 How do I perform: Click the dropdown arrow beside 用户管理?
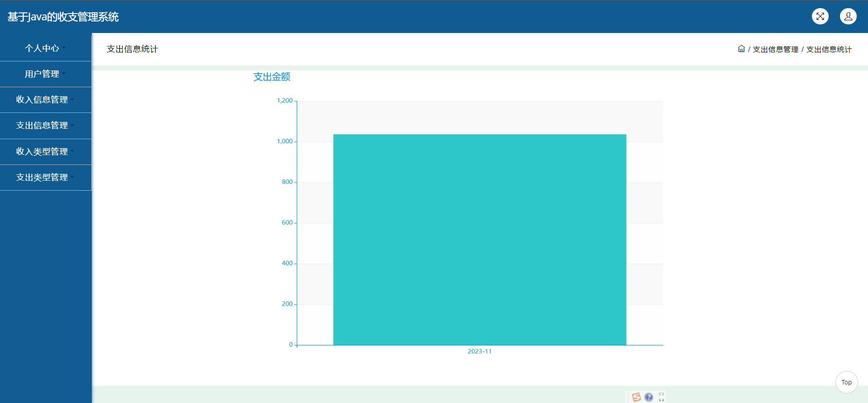64,74
